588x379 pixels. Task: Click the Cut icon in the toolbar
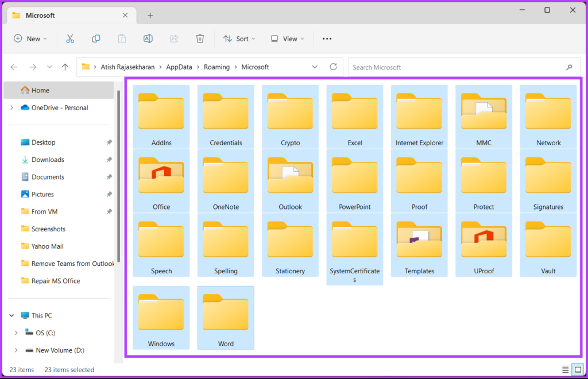[70, 38]
